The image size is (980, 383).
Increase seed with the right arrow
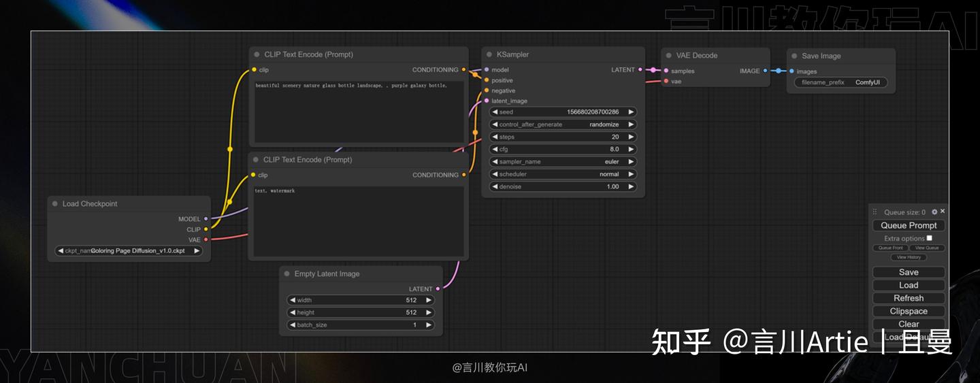click(631, 112)
